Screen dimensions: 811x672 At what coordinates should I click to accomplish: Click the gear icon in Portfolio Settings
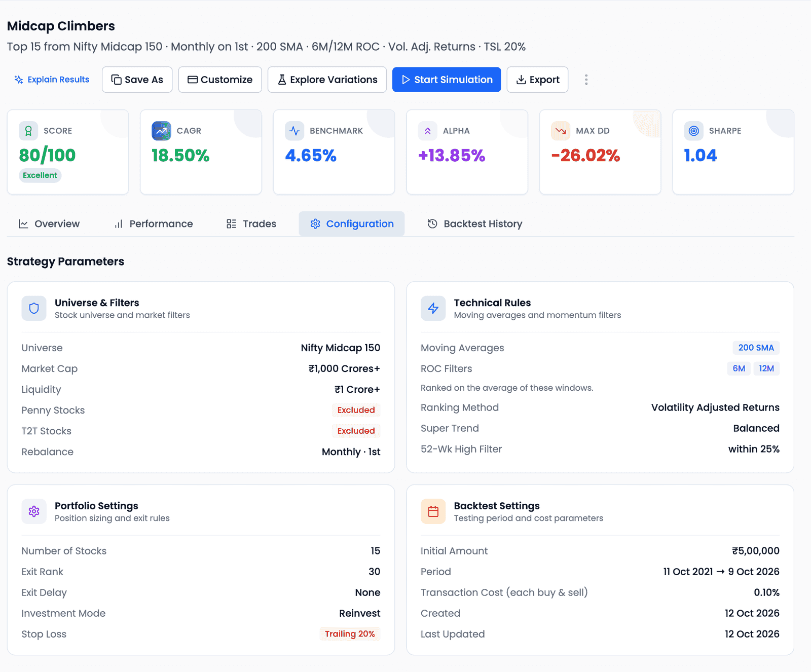tap(34, 511)
